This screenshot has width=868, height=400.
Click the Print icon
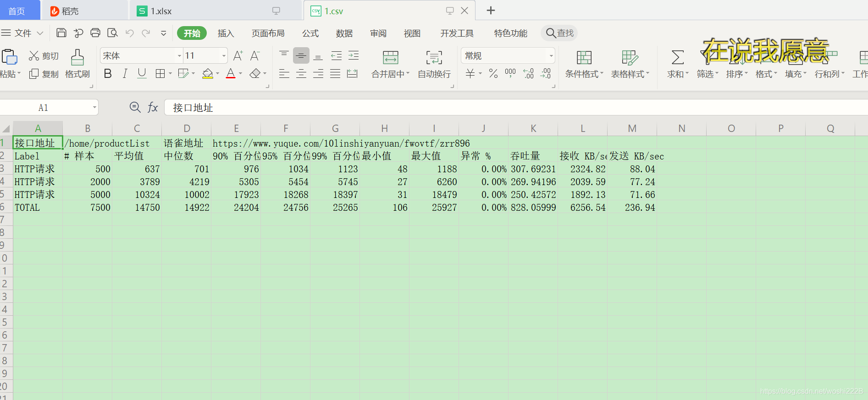[95, 33]
